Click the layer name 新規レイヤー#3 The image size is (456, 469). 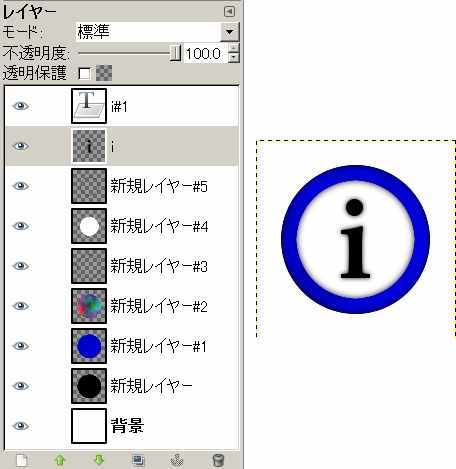click(x=159, y=266)
